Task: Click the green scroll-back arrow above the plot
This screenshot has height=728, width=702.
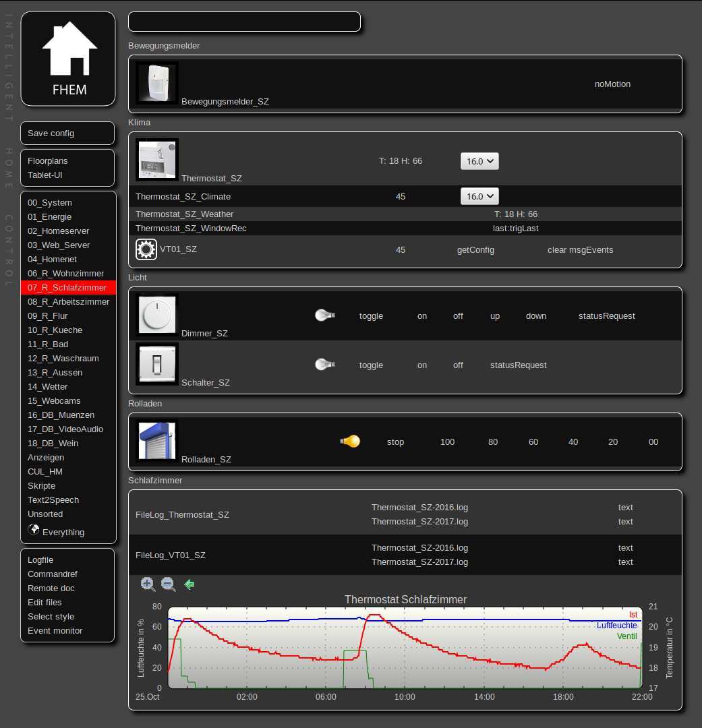Action: (x=189, y=584)
